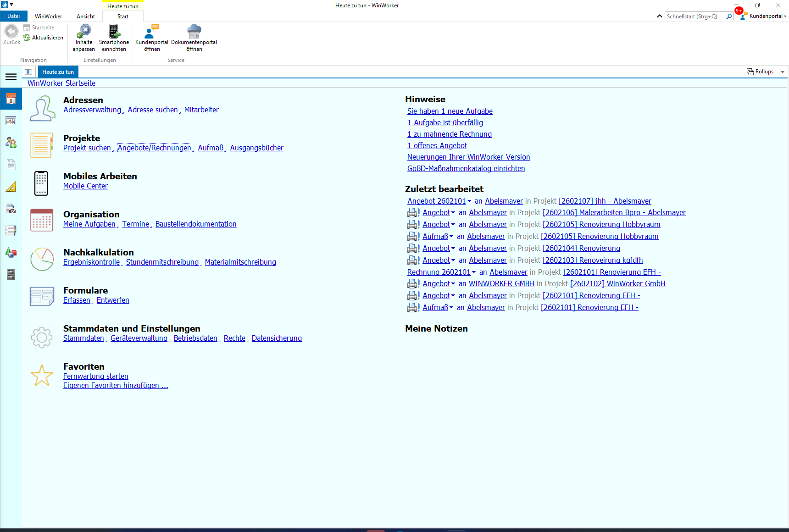Open the Datei menu tab

point(14,16)
